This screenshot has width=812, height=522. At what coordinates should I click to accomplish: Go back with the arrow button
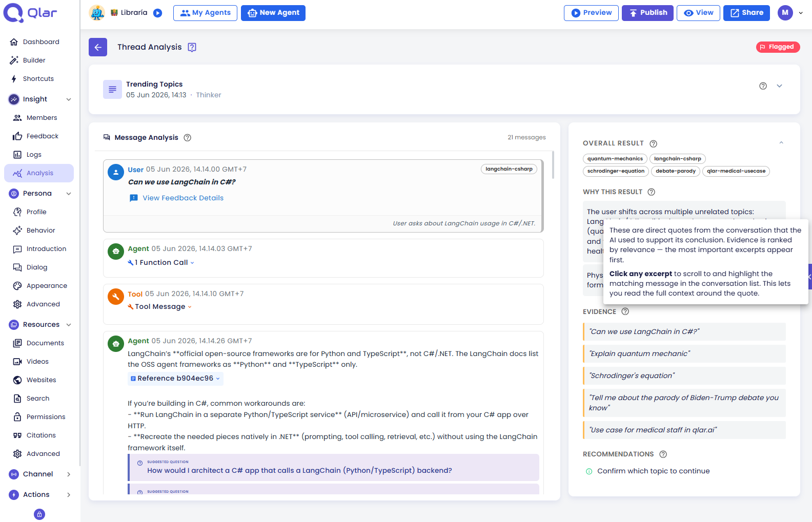pyautogui.click(x=98, y=47)
